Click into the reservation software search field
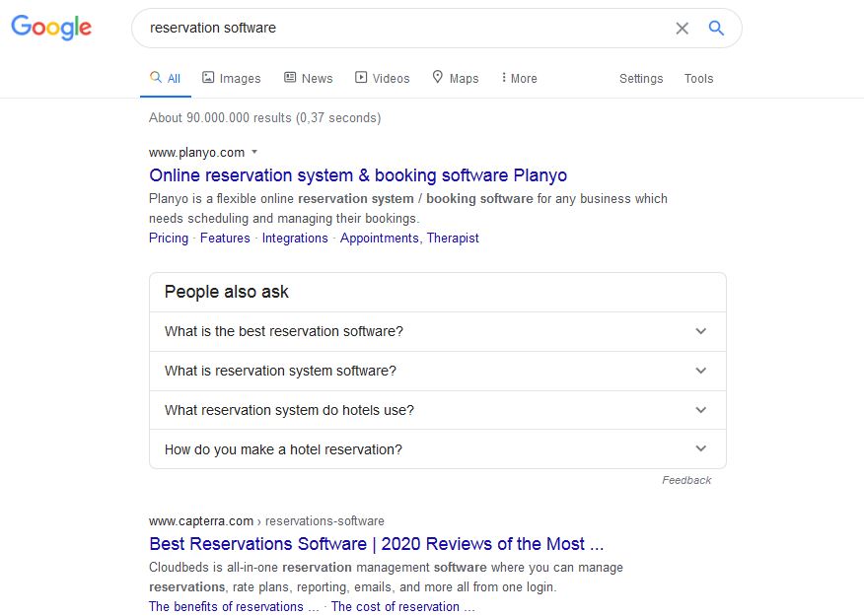Image resolution: width=864 pixels, height=616 pixels. [407, 28]
